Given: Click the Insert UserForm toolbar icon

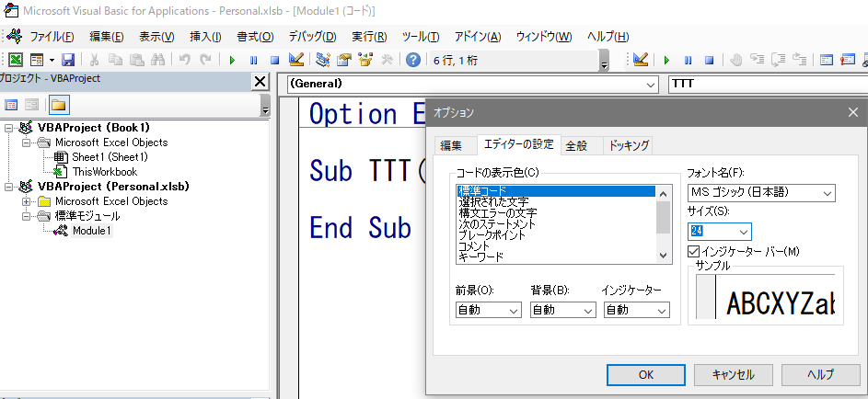Looking at the screenshot, I should point(37,60).
